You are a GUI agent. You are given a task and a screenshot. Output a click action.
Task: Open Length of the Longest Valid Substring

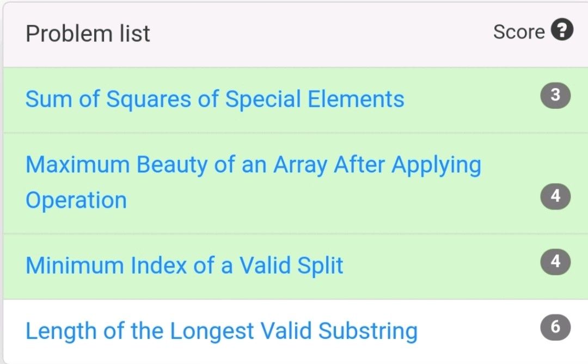(x=221, y=331)
